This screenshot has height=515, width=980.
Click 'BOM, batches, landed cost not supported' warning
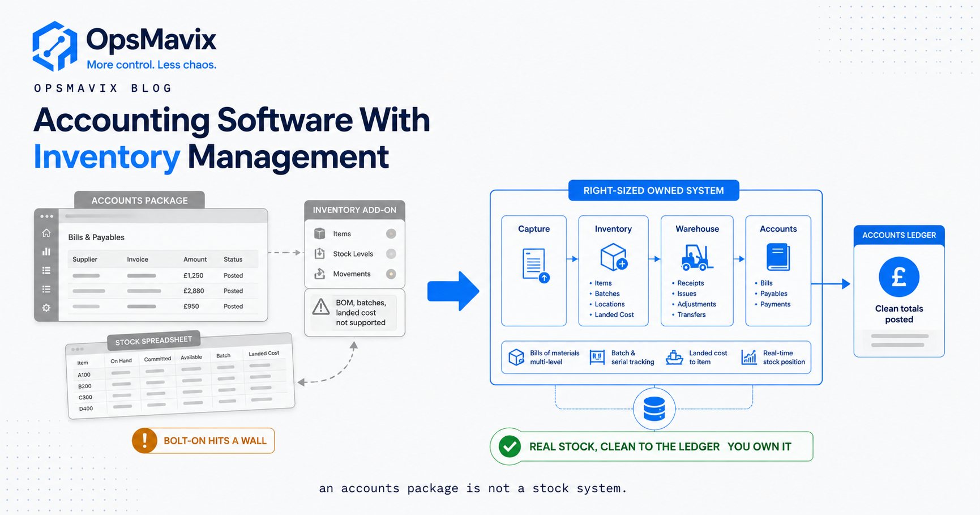(361, 313)
